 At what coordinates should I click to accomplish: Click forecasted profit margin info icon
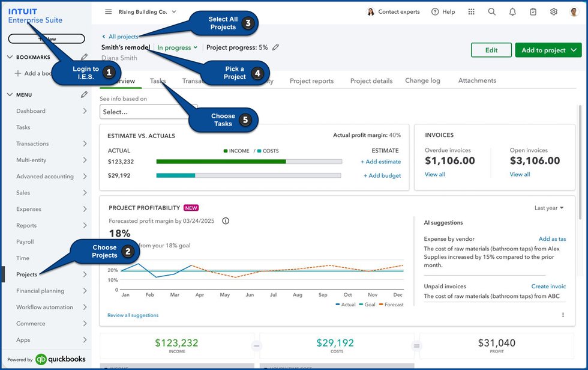[226, 220]
